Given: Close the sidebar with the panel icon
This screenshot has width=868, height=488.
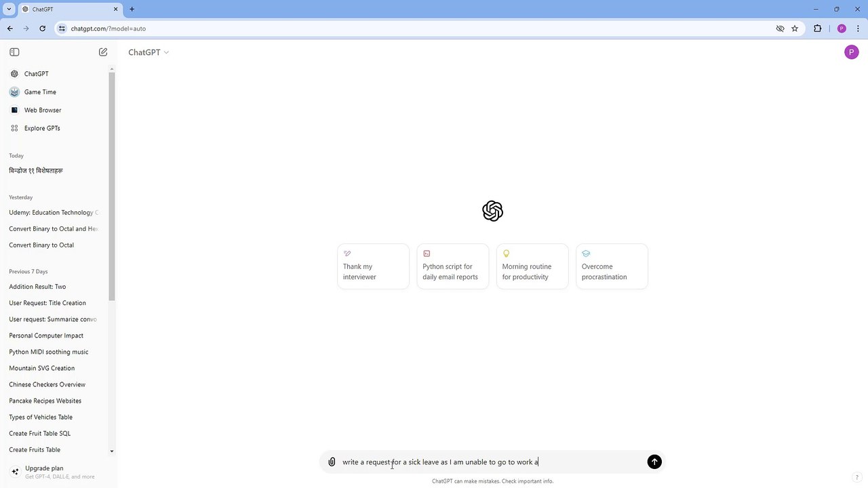Looking at the screenshot, I should pos(14,52).
